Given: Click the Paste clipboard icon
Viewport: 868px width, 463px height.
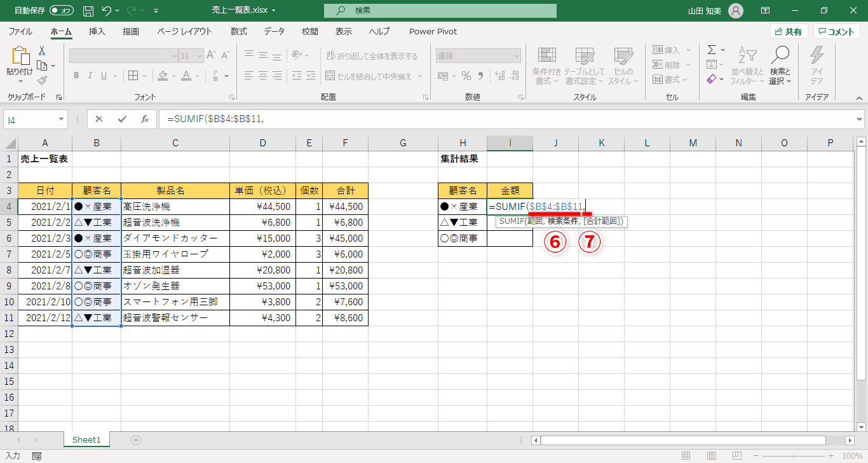Looking at the screenshot, I should point(20,57).
